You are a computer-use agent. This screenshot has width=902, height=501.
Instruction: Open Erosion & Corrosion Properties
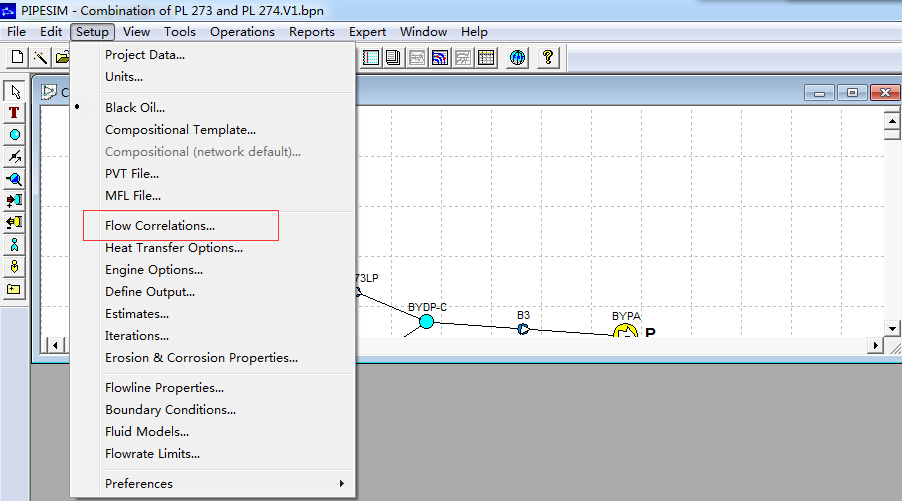tap(201, 358)
